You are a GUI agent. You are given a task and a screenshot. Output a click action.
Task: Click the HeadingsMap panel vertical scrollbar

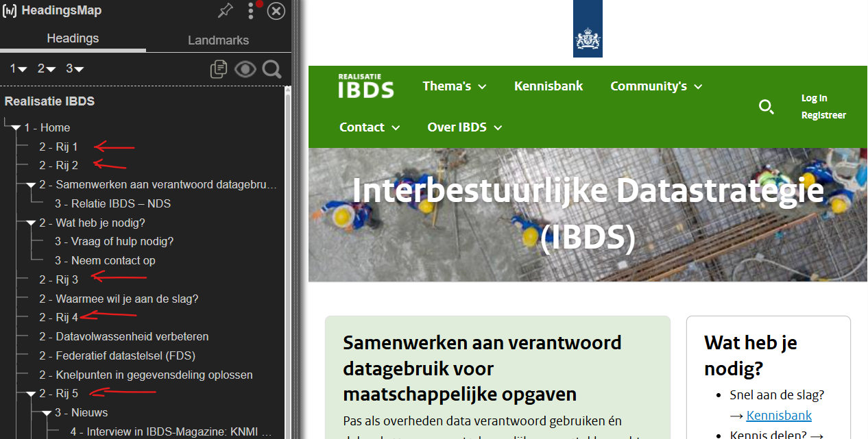point(288,264)
